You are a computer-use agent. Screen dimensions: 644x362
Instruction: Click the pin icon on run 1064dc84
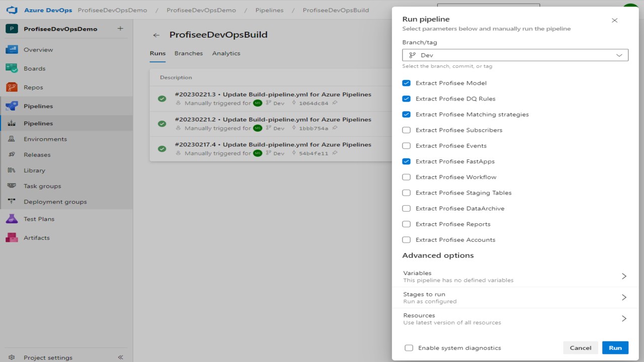pyautogui.click(x=335, y=103)
